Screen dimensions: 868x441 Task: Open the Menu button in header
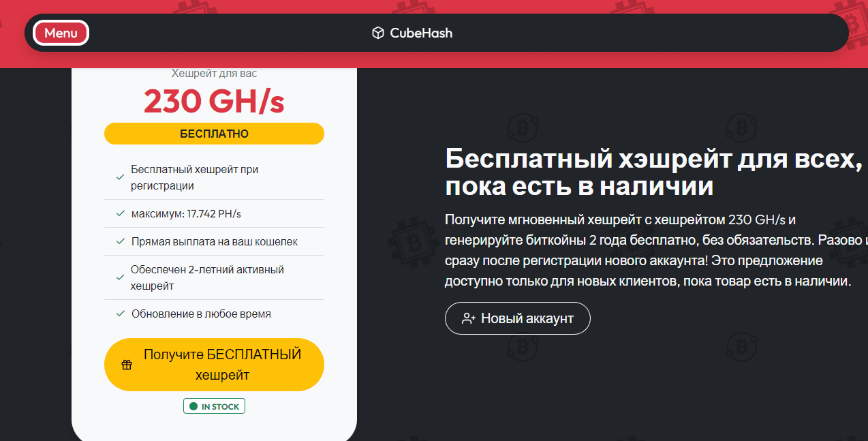pyautogui.click(x=61, y=33)
